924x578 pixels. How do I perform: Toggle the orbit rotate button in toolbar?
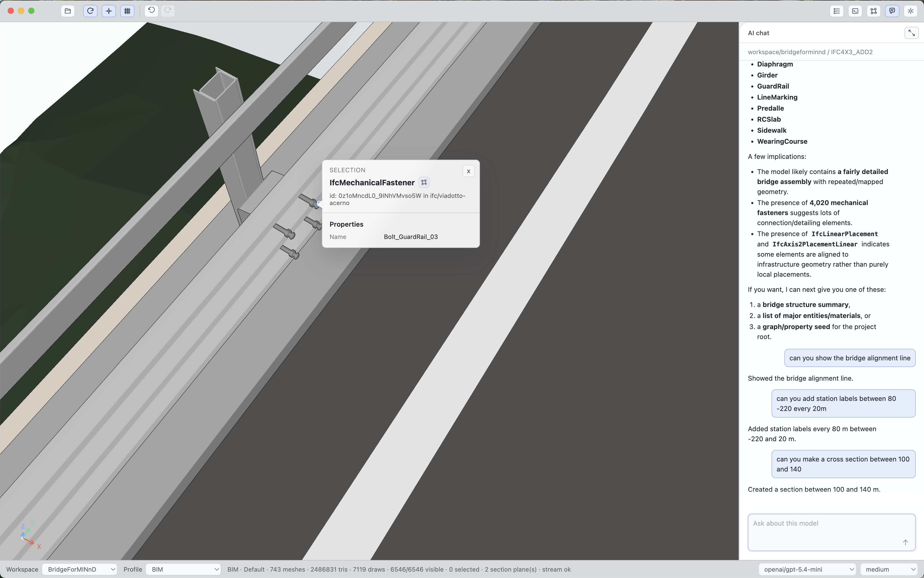90,11
